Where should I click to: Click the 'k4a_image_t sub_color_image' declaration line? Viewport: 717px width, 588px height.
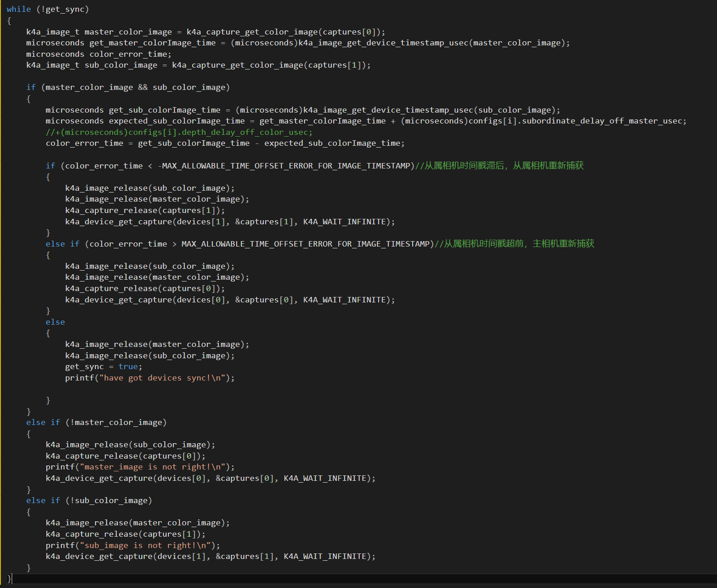pos(198,65)
